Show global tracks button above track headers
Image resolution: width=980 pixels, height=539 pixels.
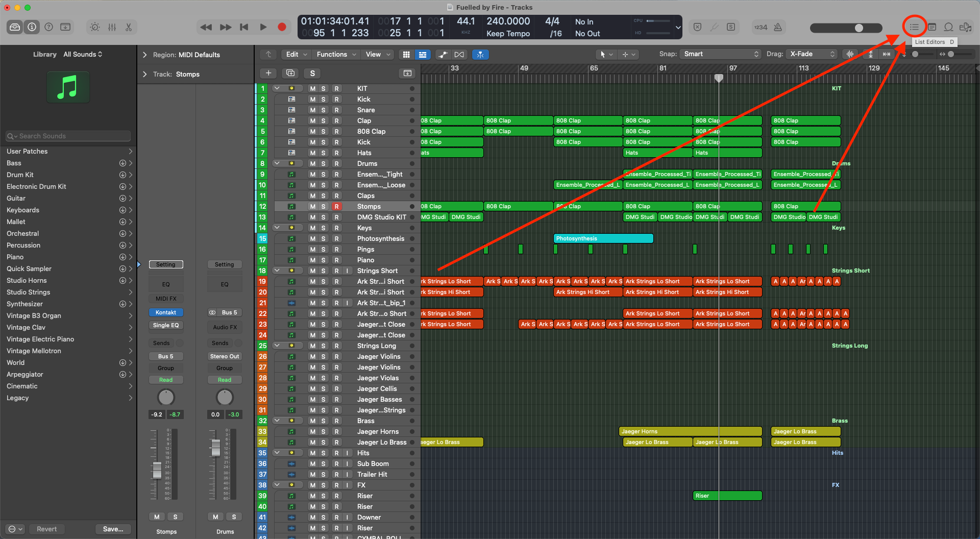[407, 73]
